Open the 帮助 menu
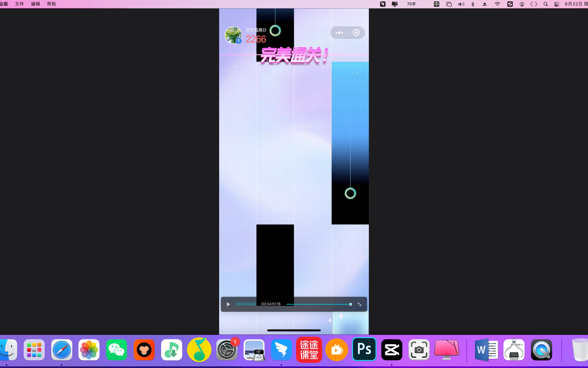 coord(52,4)
